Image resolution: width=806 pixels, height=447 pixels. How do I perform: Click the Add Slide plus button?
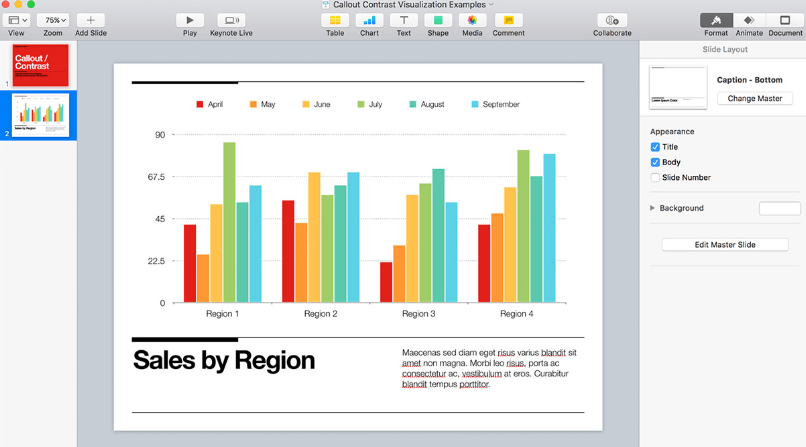90,20
